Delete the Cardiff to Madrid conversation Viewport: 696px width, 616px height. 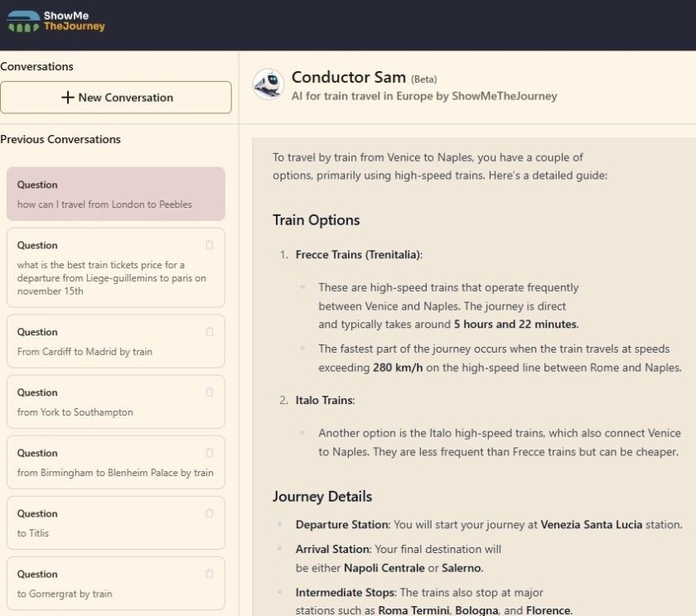click(x=210, y=332)
